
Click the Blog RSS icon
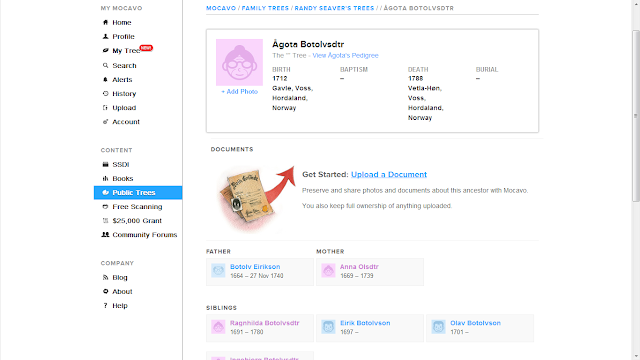tap(105, 277)
